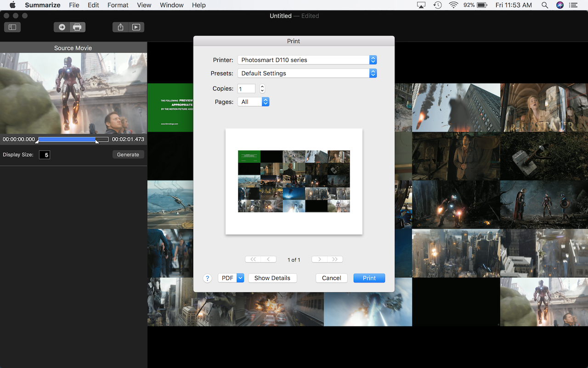Select the man in brown jacket frame
This screenshot has width=588, height=368.
coord(456,156)
